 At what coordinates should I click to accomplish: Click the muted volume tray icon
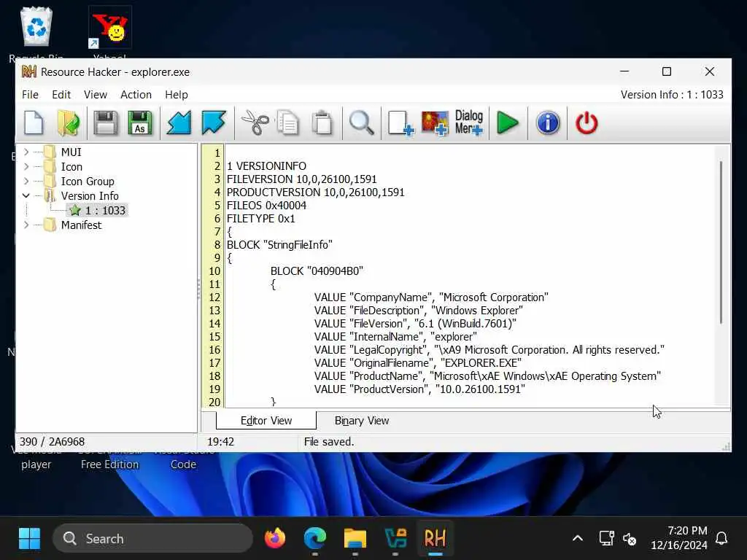tap(630, 539)
